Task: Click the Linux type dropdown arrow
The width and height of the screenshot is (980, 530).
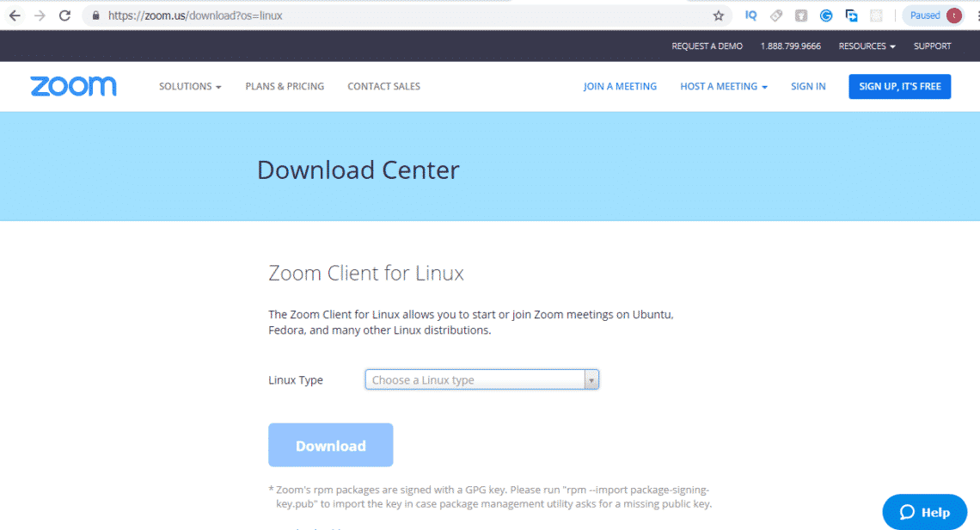Action: coord(591,379)
